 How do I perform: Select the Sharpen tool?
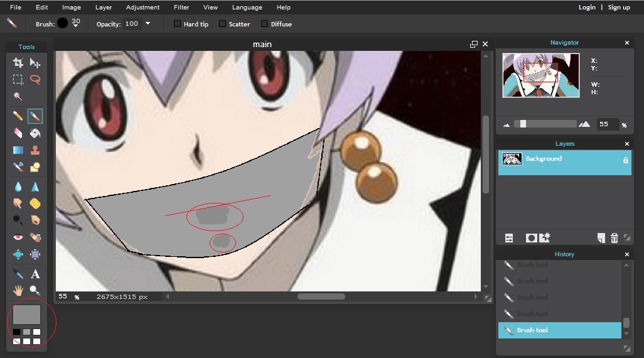(35, 187)
